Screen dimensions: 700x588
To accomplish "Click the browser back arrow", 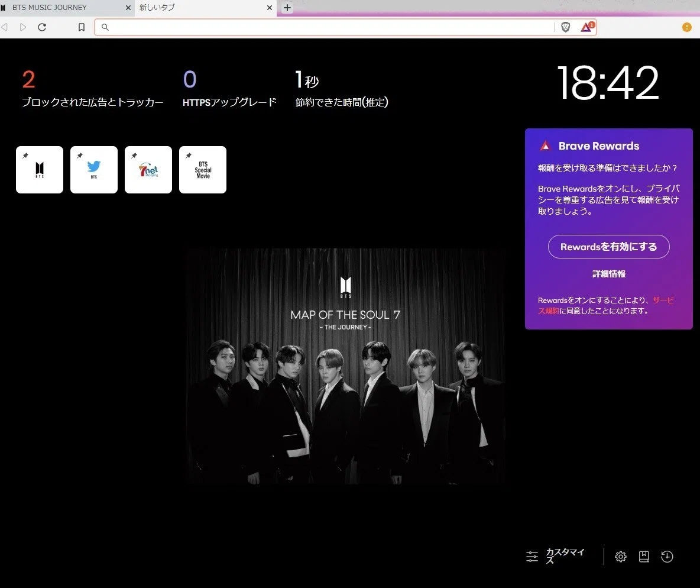I will [x=5, y=27].
